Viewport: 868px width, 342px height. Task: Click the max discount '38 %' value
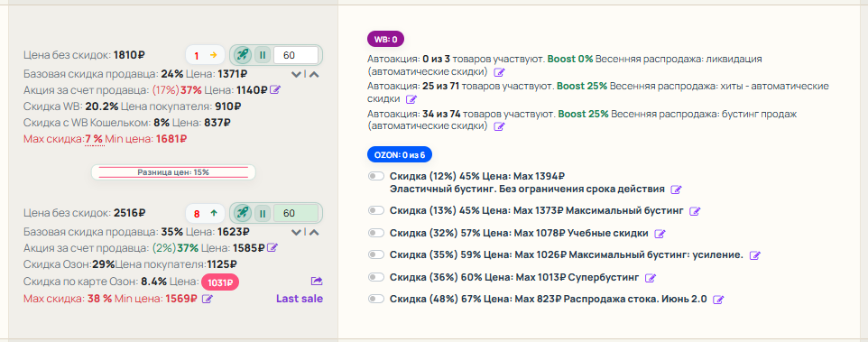(99, 299)
